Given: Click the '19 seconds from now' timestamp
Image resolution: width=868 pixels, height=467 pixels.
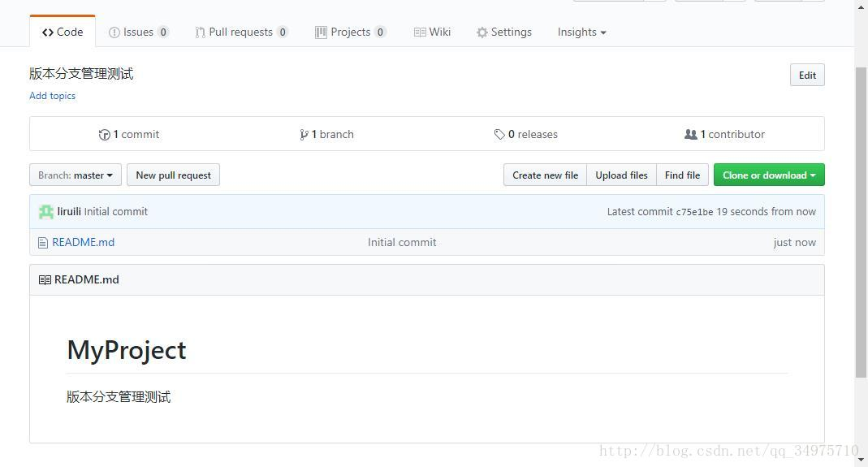Looking at the screenshot, I should coord(767,212).
